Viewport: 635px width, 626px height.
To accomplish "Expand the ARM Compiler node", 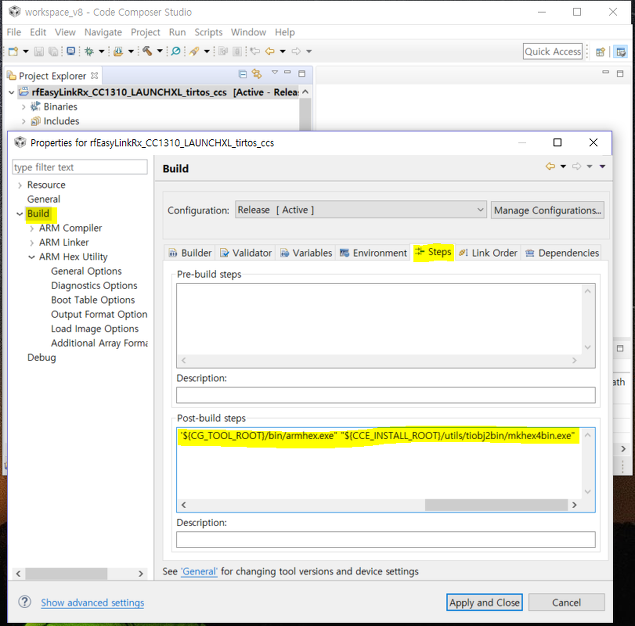I will (x=32, y=228).
